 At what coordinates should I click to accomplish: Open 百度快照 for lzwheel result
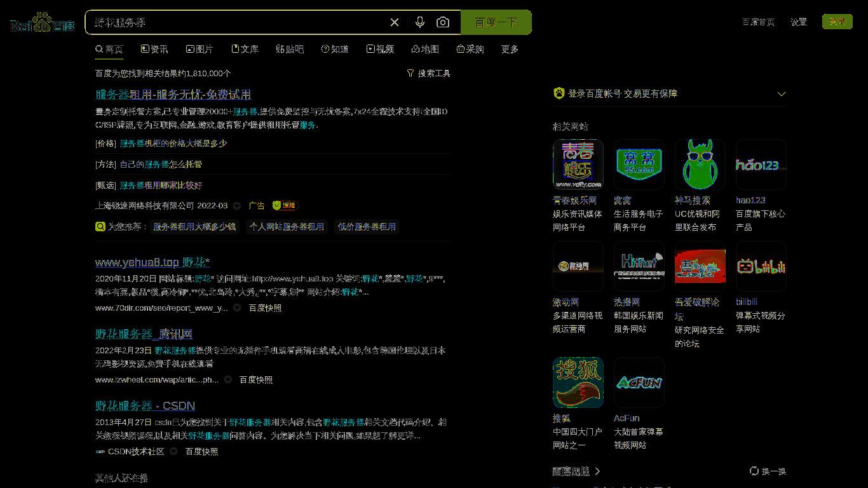tap(256, 379)
